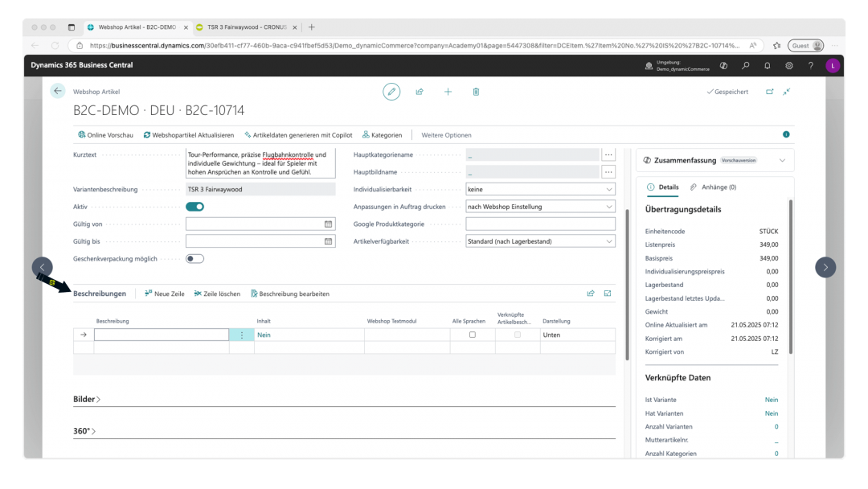The image size is (868, 489).
Task: Click Artikeldaten generieren mit Copilot
Action: [298, 135]
